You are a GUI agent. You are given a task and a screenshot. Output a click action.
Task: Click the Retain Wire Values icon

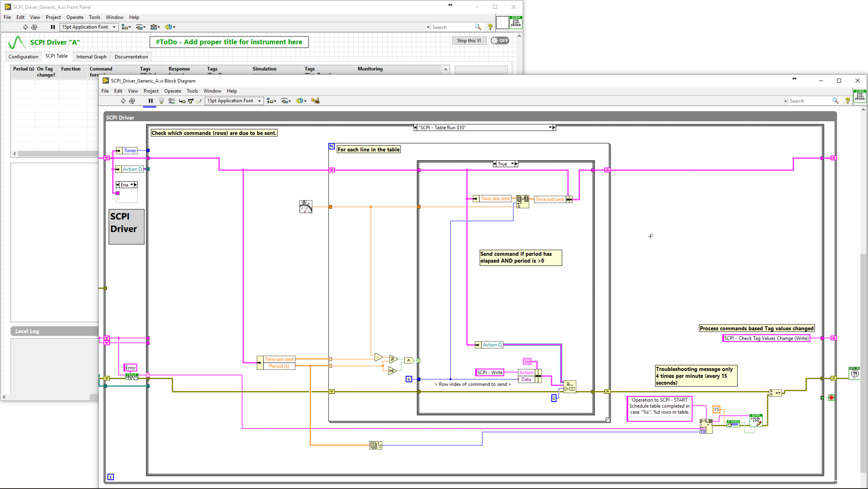point(172,101)
